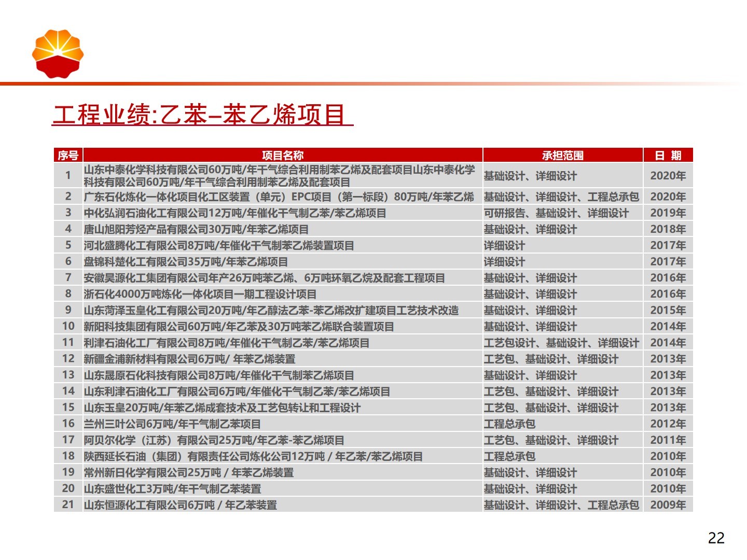Click the 2009年 date cell

[x=668, y=505]
